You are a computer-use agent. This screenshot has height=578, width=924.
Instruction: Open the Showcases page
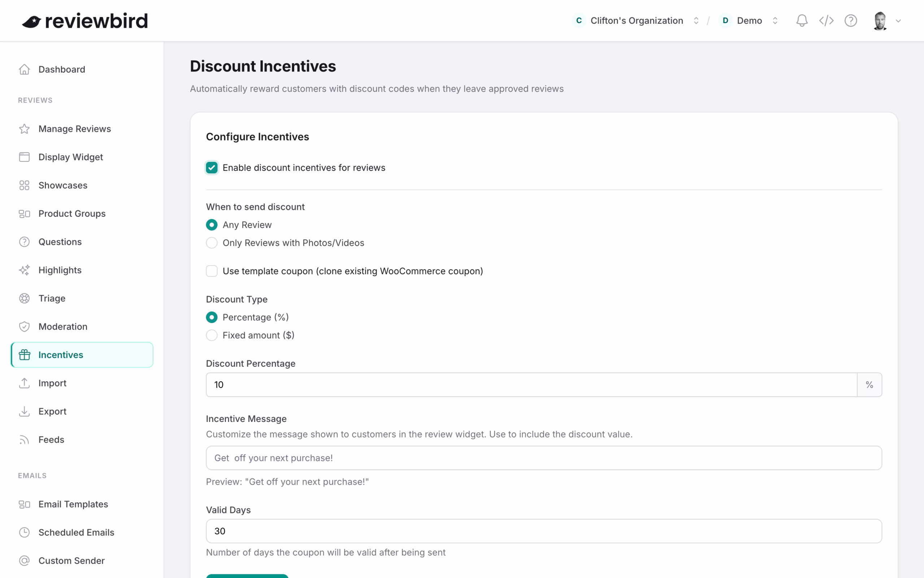(82, 185)
